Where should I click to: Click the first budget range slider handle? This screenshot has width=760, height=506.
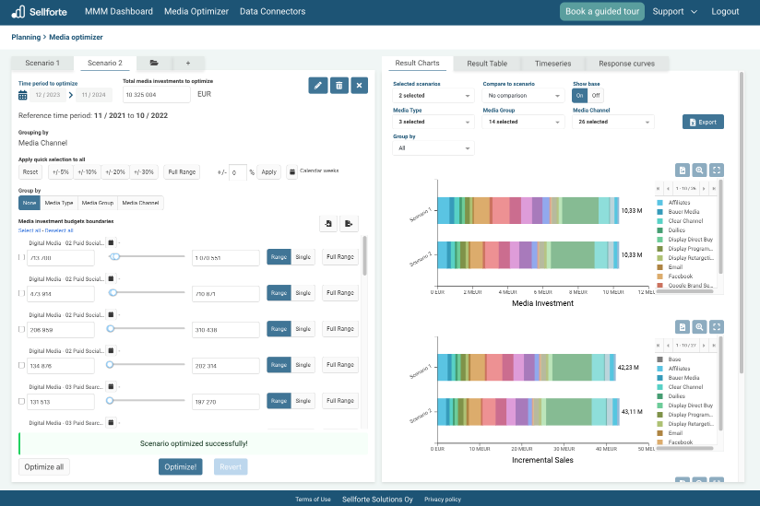[115, 257]
